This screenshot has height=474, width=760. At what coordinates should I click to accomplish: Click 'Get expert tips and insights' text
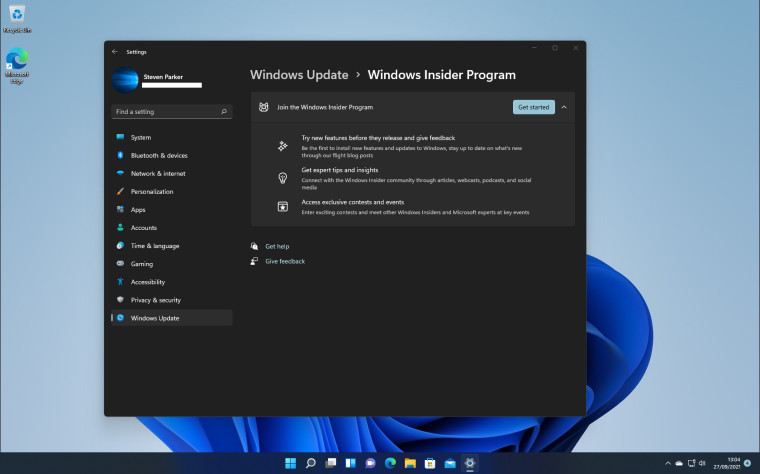point(340,170)
